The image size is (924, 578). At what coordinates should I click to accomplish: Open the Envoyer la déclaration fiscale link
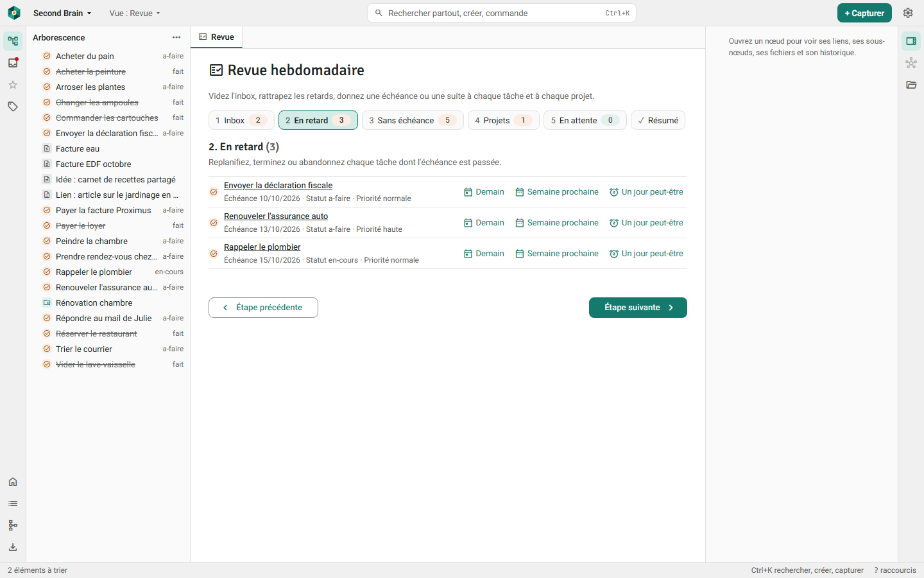(278, 186)
